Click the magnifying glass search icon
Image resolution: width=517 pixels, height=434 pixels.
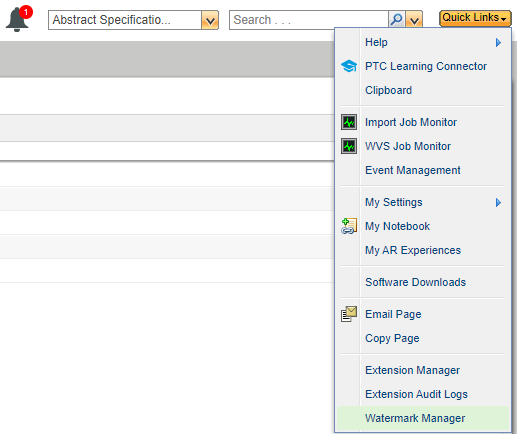pos(397,20)
